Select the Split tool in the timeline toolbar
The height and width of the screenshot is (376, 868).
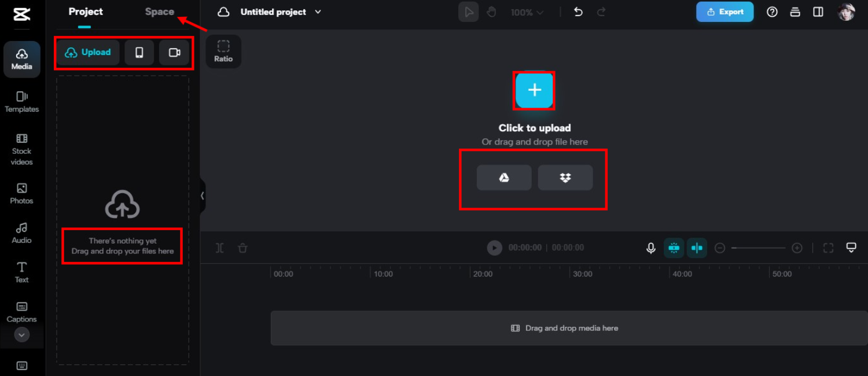[x=219, y=248]
